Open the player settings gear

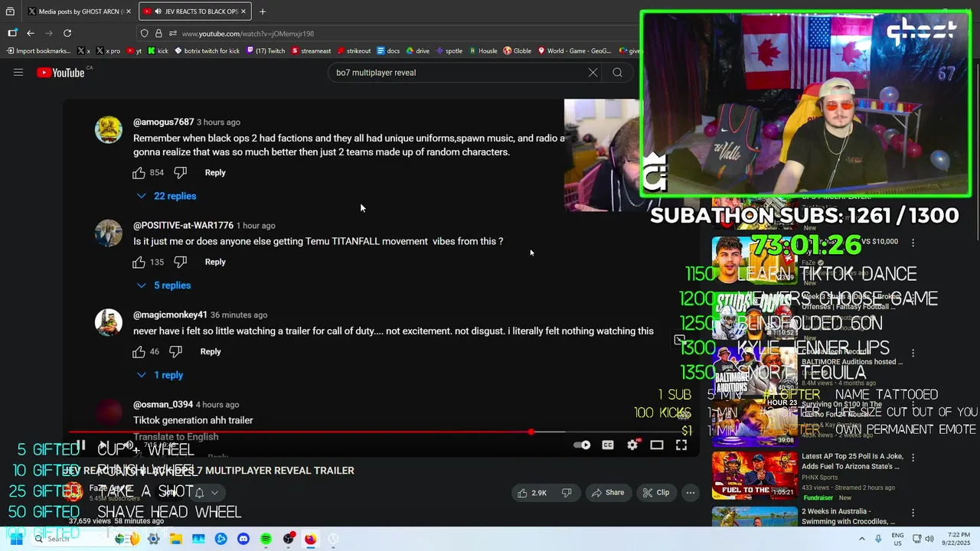click(632, 445)
